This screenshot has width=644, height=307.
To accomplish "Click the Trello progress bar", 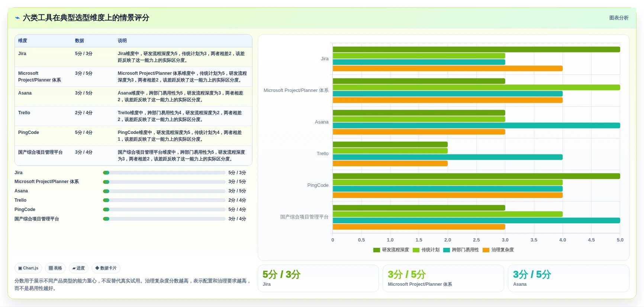I will [x=164, y=200].
